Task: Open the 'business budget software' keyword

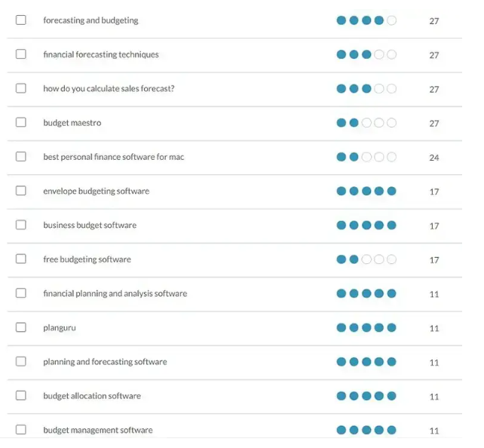Action: [x=90, y=226]
